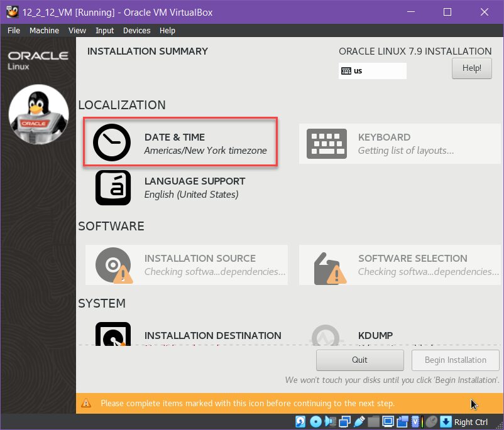This screenshot has width=504, height=430.
Task: Open the Input menu
Action: (104, 31)
